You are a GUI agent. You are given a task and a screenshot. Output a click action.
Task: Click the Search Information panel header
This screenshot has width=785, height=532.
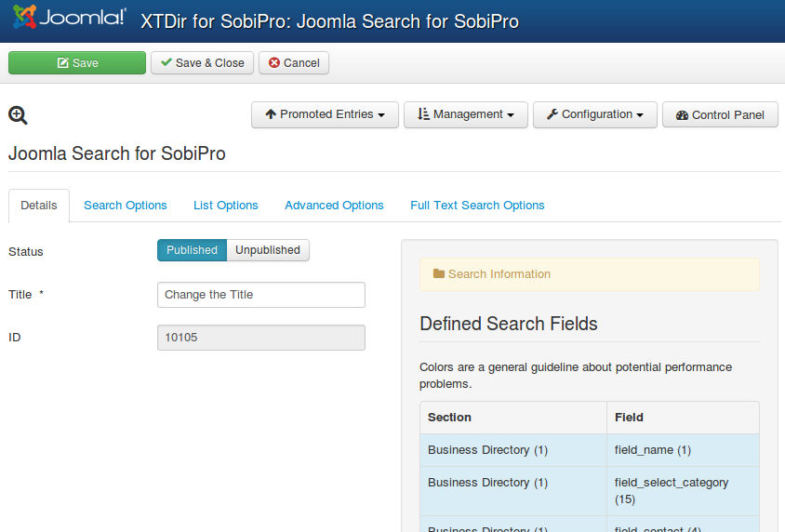(590, 274)
